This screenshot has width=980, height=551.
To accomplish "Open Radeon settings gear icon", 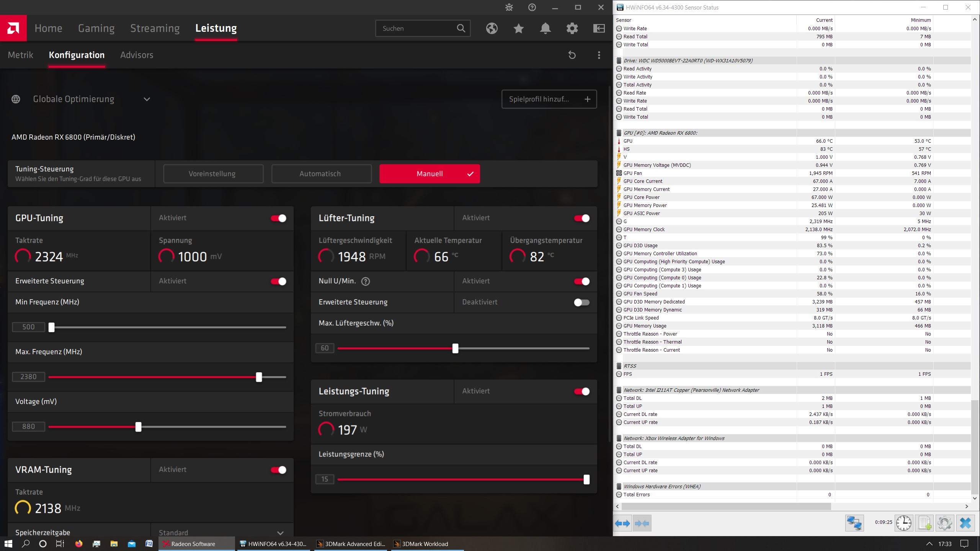I will [x=572, y=28].
